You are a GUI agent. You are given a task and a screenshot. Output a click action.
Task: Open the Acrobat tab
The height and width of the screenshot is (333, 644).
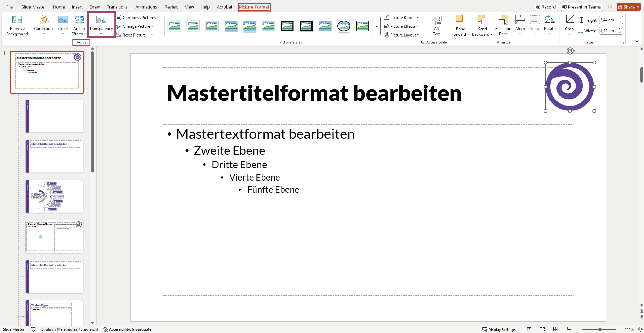224,7
